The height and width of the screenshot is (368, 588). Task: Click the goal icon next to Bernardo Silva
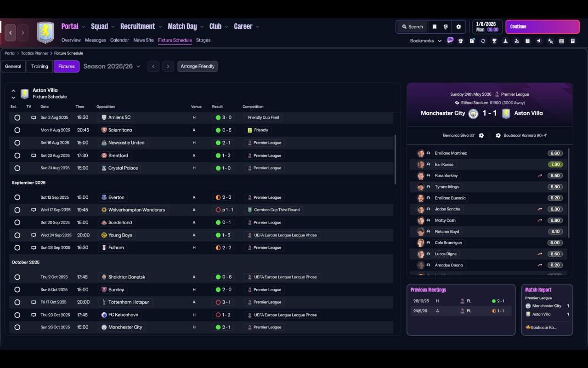481,136
